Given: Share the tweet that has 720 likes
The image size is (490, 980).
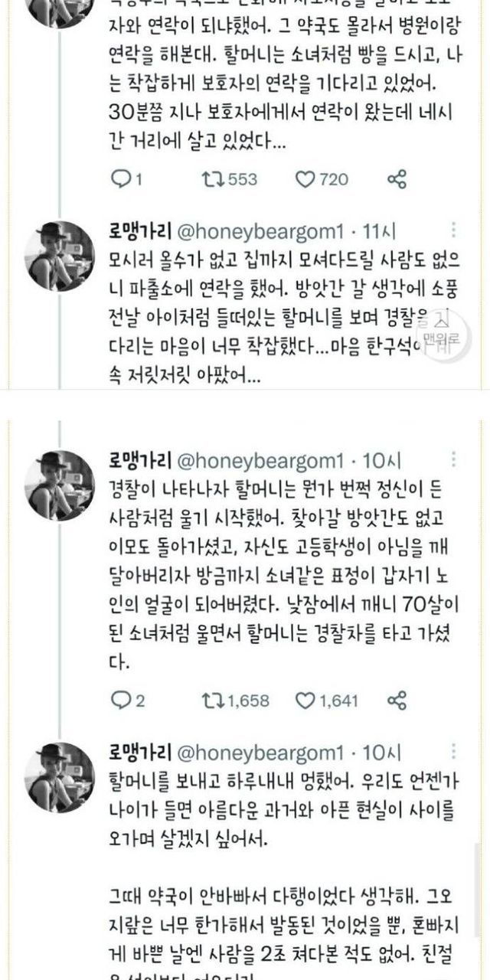Looking at the screenshot, I should coord(397,179).
